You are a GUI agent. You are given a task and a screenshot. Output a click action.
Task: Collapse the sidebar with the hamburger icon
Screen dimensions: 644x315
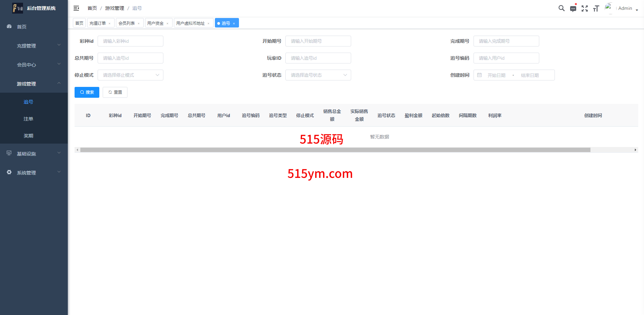76,8
